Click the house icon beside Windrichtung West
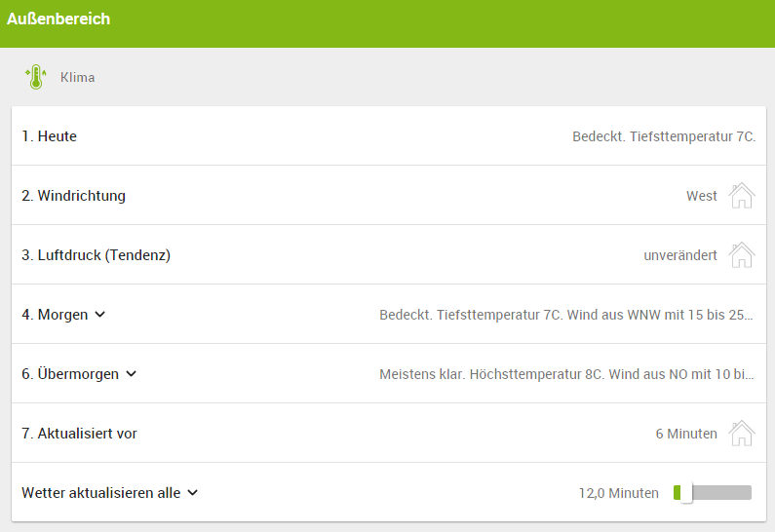The width and height of the screenshot is (775, 532). click(x=742, y=196)
